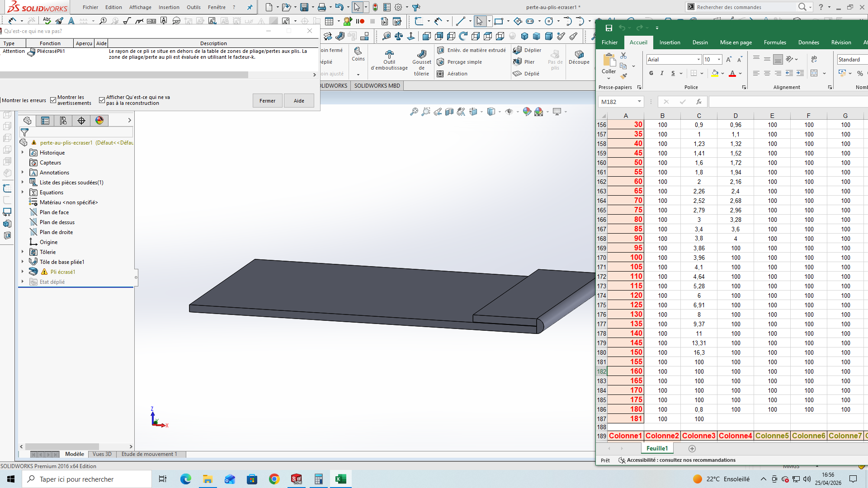Click the Fermer button
Viewport: 868px width, 488px height.
267,101
